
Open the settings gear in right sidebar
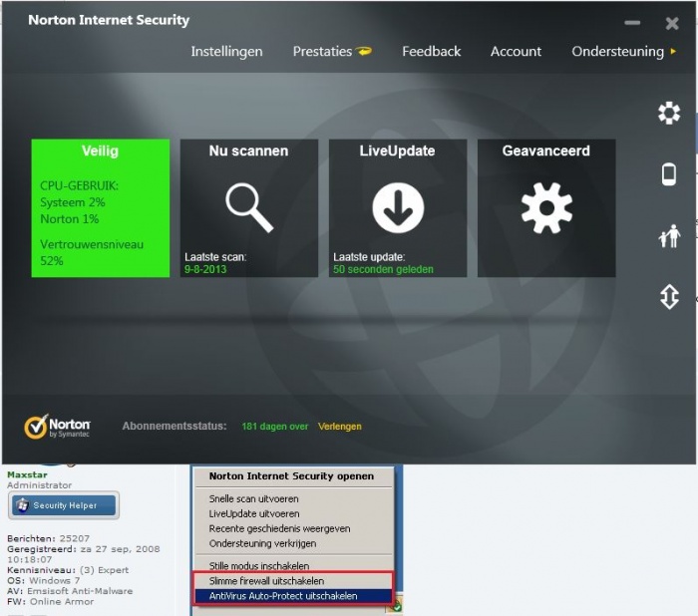[x=669, y=113]
